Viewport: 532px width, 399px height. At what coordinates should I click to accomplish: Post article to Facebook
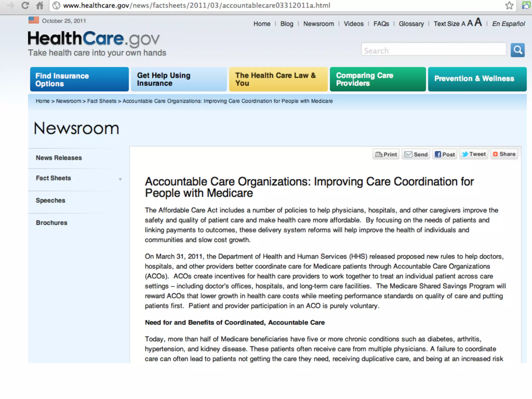click(445, 154)
